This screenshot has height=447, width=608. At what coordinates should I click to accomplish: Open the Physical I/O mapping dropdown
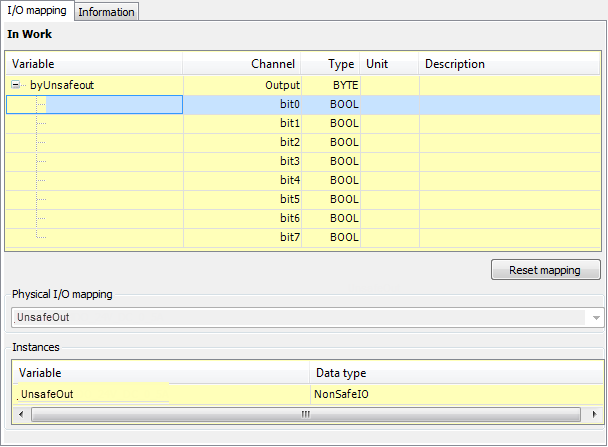(596, 317)
